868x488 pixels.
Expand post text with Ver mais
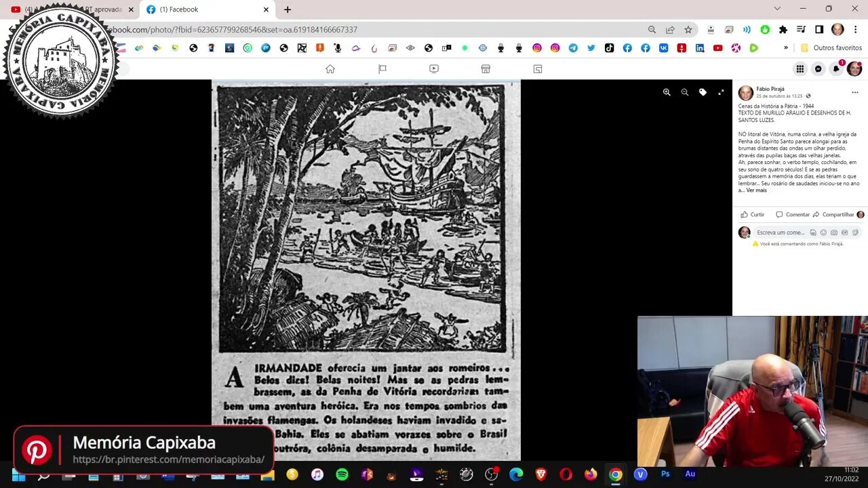757,190
